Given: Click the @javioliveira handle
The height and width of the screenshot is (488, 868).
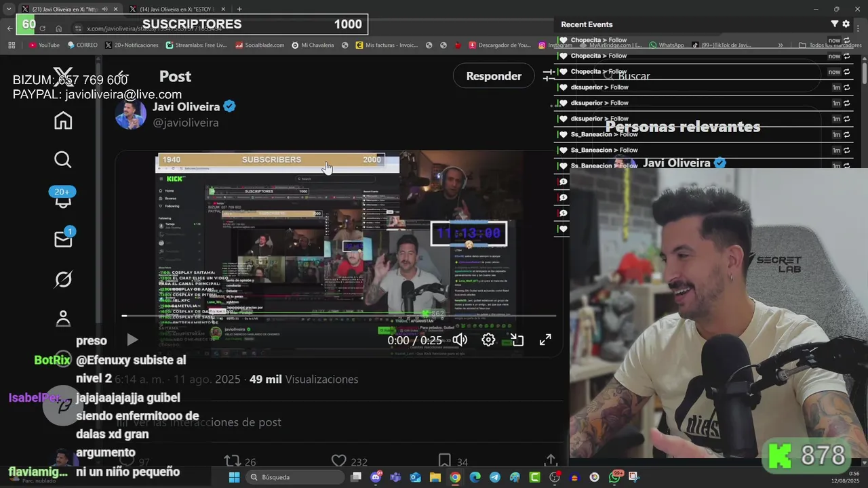Looking at the screenshot, I should tap(186, 123).
